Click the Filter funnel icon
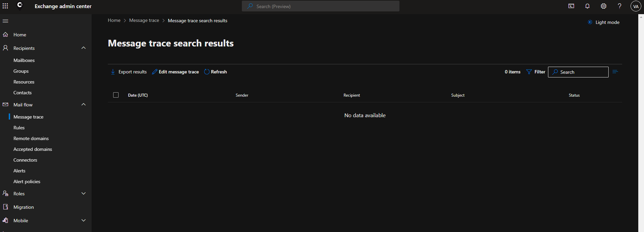This screenshot has height=232, width=644. click(529, 72)
